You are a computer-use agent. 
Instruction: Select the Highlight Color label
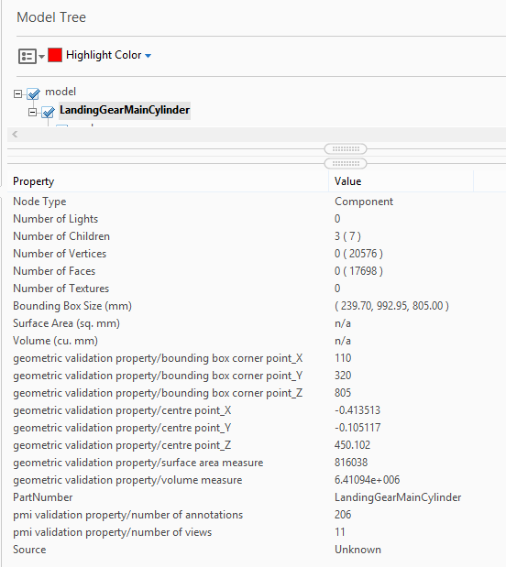(103, 55)
